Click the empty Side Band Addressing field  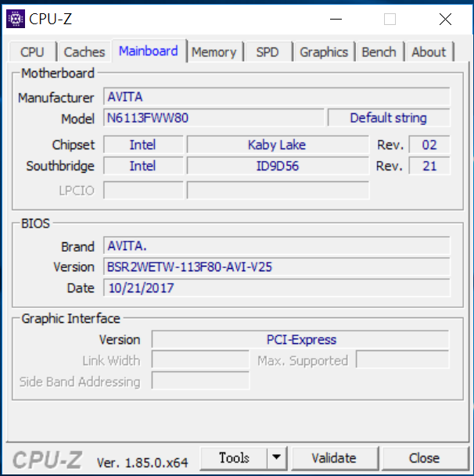[200, 381]
